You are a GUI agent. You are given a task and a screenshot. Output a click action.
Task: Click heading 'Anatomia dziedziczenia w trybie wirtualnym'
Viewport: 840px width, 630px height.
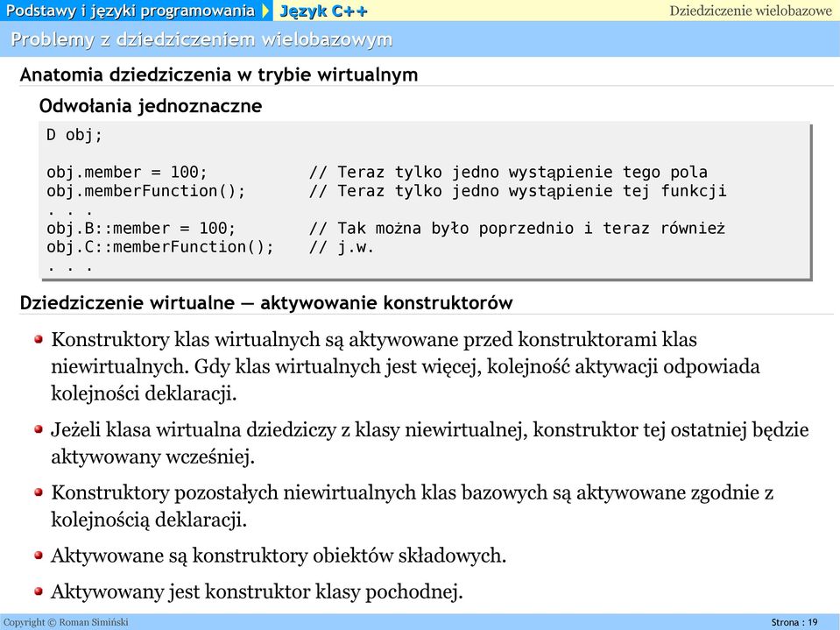[219, 74]
